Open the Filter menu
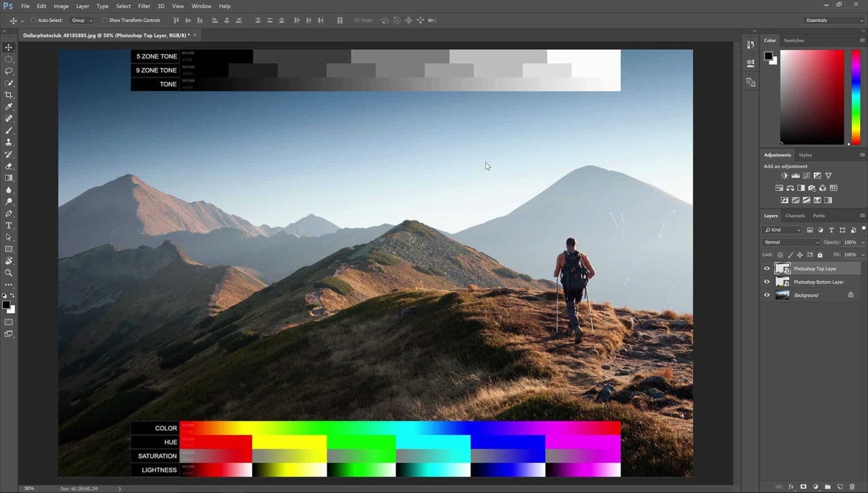This screenshot has width=868, height=493. [x=144, y=6]
